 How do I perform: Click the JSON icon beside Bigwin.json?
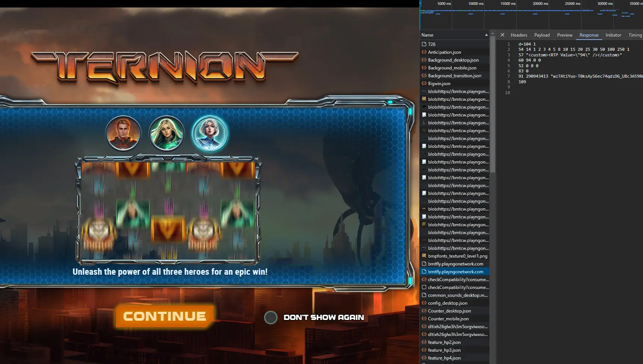424,83
